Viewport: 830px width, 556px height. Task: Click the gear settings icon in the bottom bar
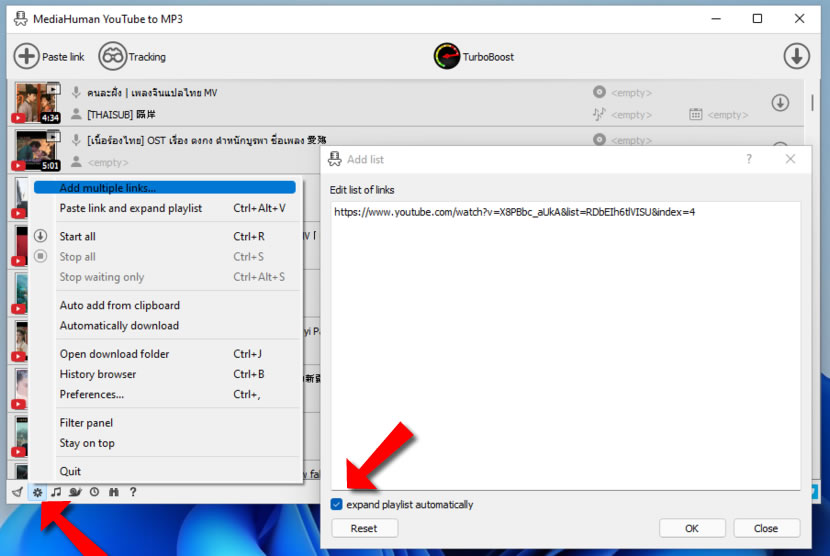(37, 492)
